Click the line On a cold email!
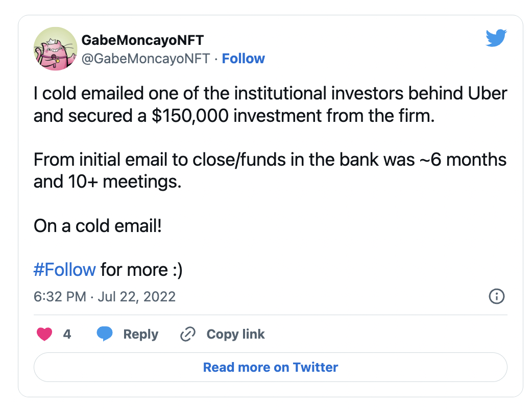The width and height of the screenshot is (532, 410). [98, 226]
